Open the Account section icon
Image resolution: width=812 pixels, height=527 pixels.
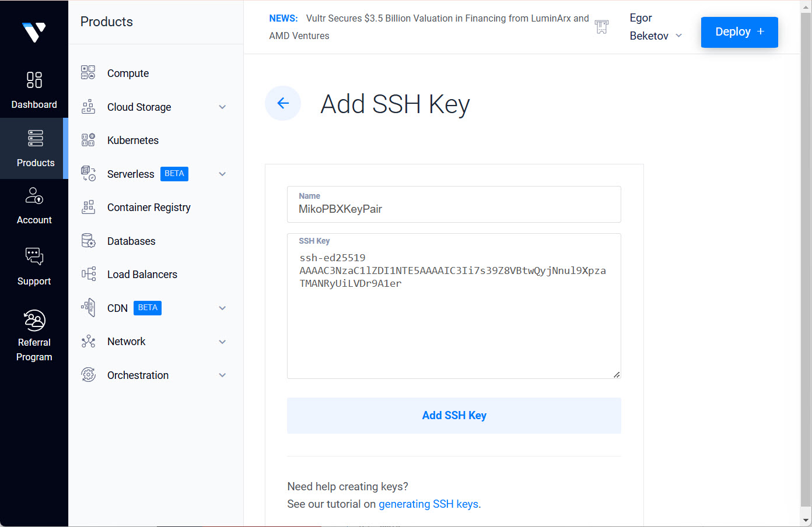coord(34,196)
